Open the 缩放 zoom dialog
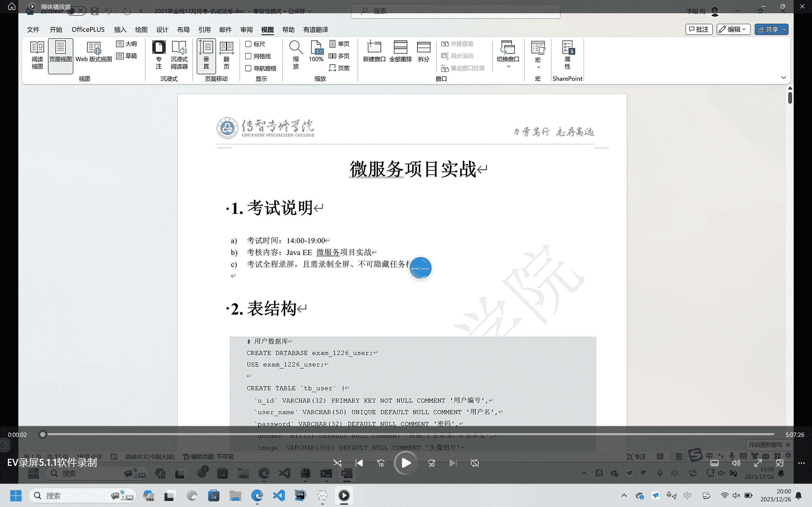Image resolution: width=812 pixels, height=507 pixels. [x=296, y=55]
